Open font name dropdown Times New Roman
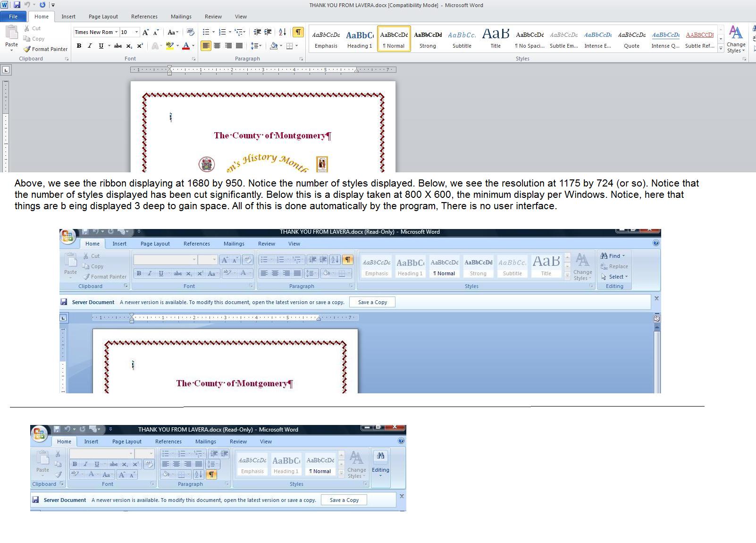 click(x=116, y=32)
